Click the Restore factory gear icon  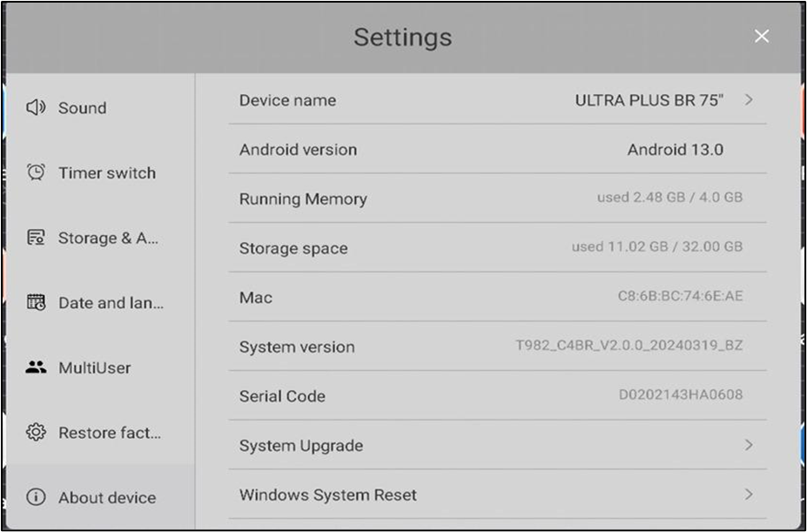[x=36, y=433]
